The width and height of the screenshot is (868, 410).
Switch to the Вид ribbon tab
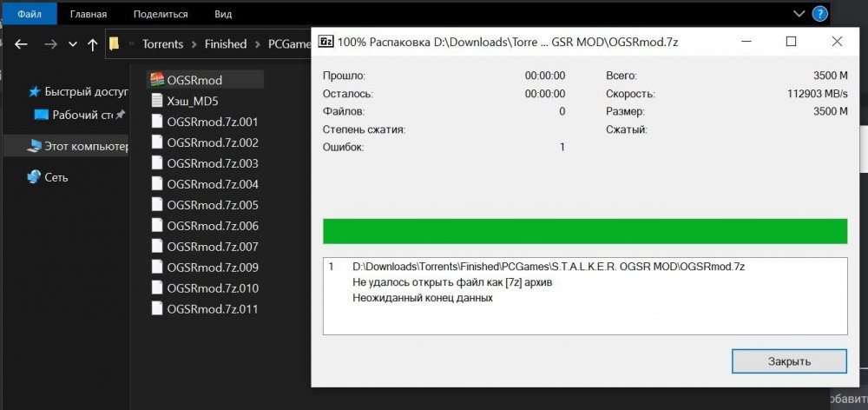pyautogui.click(x=223, y=14)
